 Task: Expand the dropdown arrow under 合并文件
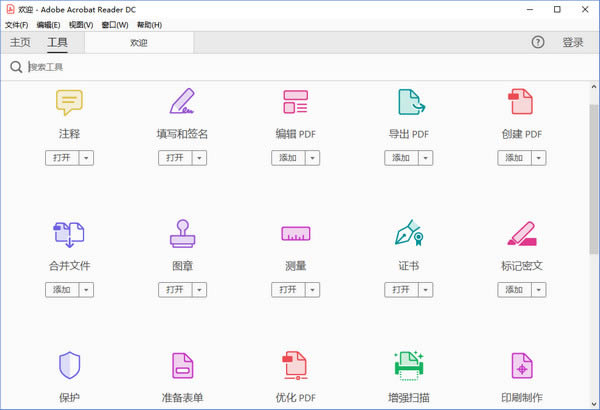tap(86, 290)
